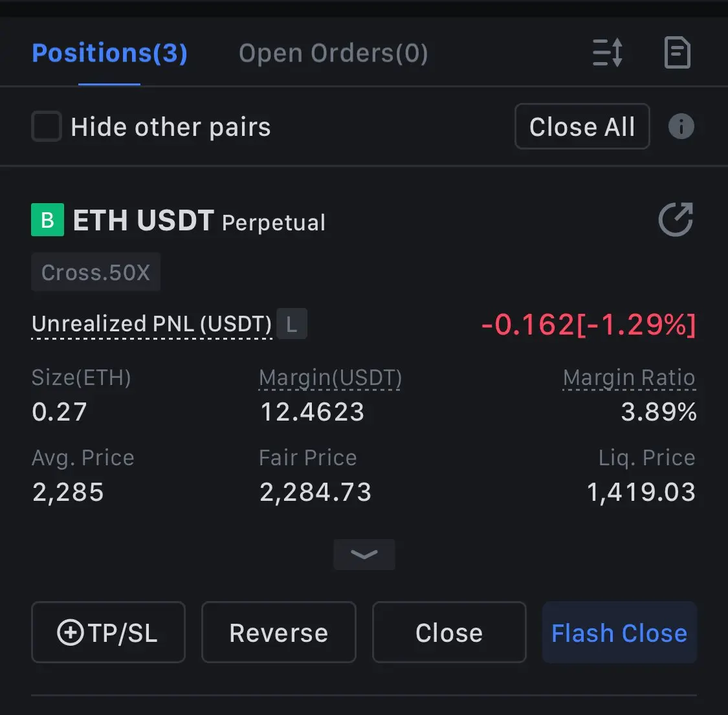Screen dimensions: 728x715
Task: Open ETH USDT Perpetual pair title
Action: [x=199, y=221]
